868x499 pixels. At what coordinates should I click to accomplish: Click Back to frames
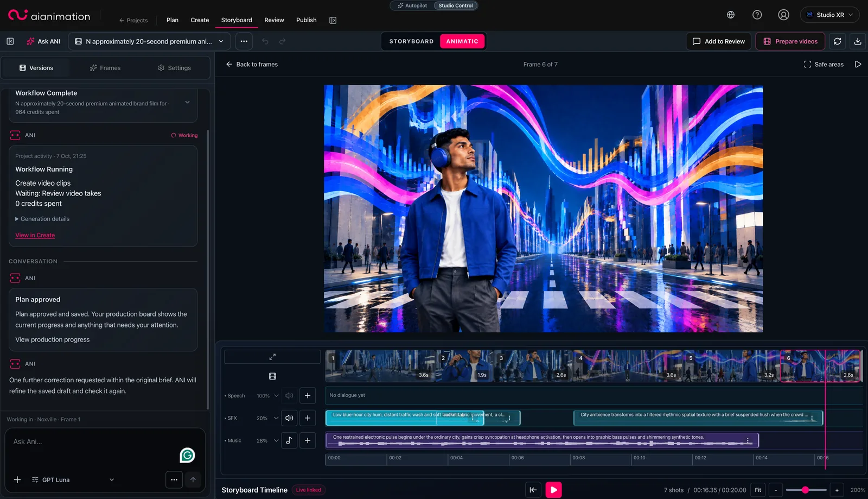pos(252,64)
